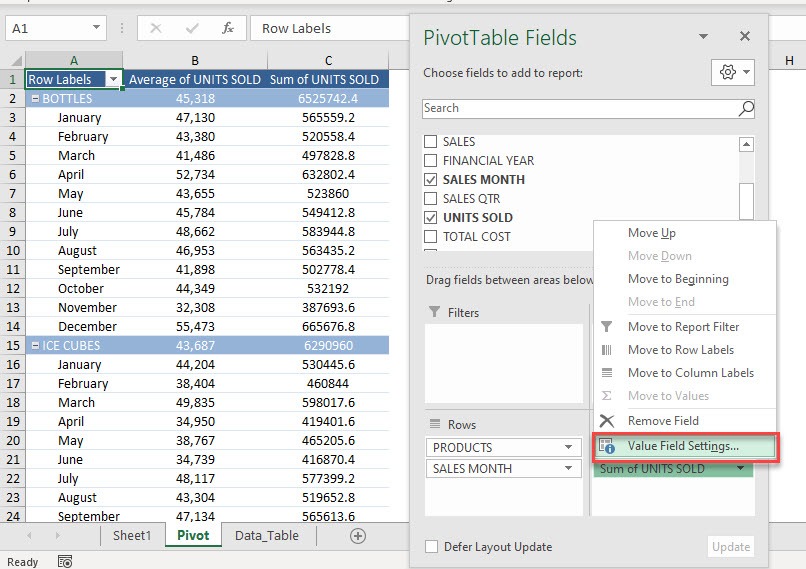The height and width of the screenshot is (569, 806).
Task: Click the Filters area box
Action: click(504, 363)
